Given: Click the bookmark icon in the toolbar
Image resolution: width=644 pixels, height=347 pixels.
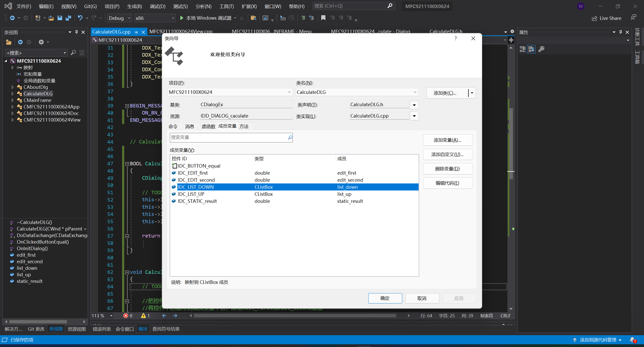Looking at the screenshot, I should tap(323, 18).
